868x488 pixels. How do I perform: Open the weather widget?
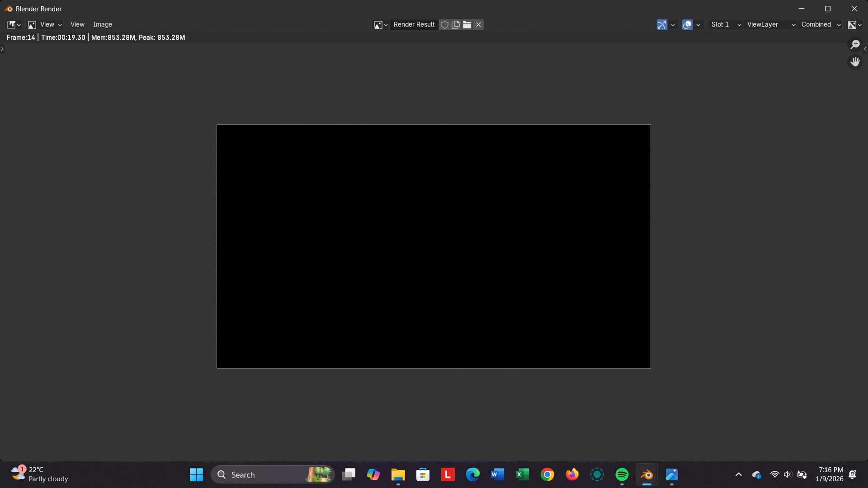click(x=40, y=474)
